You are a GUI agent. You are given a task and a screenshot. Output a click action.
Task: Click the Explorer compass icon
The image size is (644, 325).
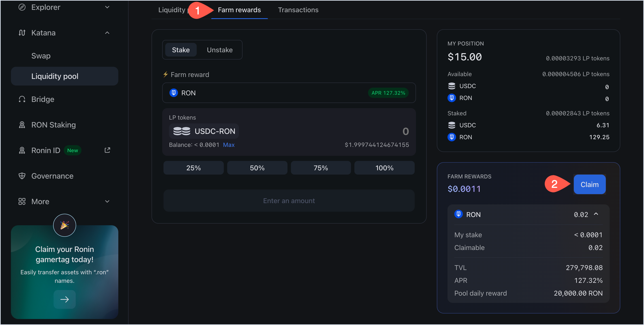click(22, 7)
